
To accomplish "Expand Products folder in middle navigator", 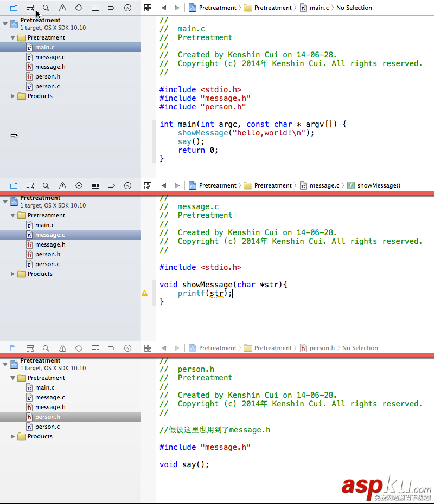I will (x=13, y=274).
